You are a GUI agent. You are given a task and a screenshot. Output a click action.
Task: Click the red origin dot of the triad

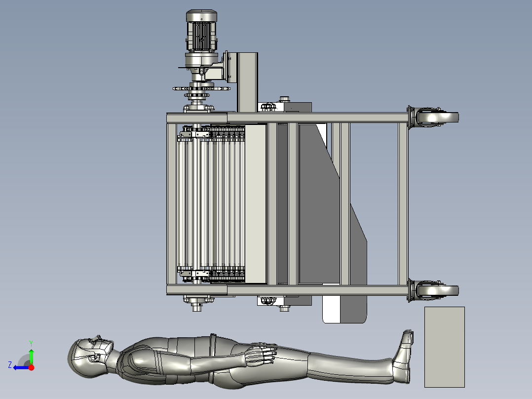point(32,367)
